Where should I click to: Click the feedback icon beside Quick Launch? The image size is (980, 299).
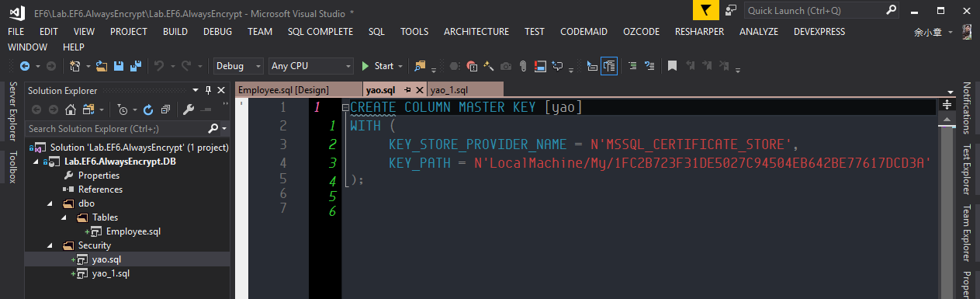click(731, 10)
